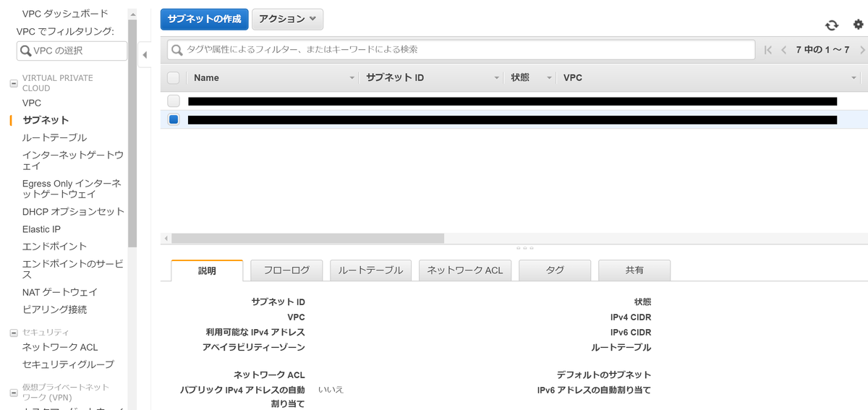This screenshot has width=868, height=410.
Task: Sort by Name column arrow
Action: click(352, 77)
